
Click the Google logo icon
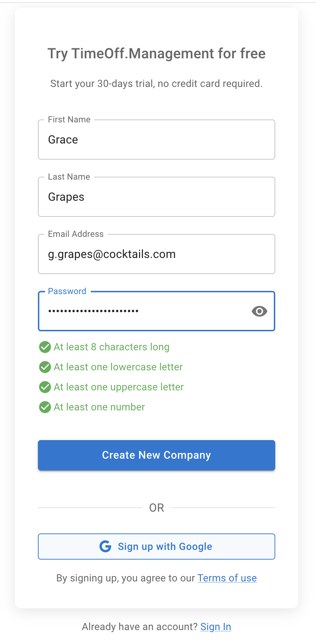point(105,546)
